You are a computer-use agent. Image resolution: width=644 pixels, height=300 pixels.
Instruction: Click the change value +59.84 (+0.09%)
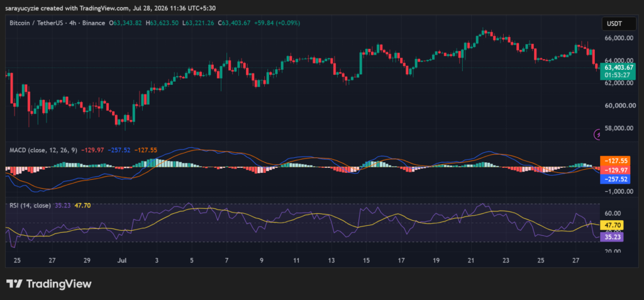(x=278, y=23)
